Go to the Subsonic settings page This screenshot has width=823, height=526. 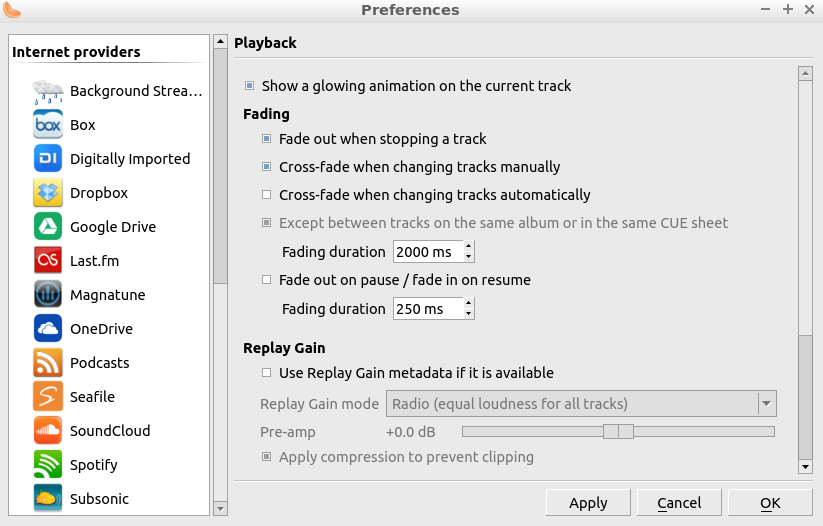click(x=99, y=499)
